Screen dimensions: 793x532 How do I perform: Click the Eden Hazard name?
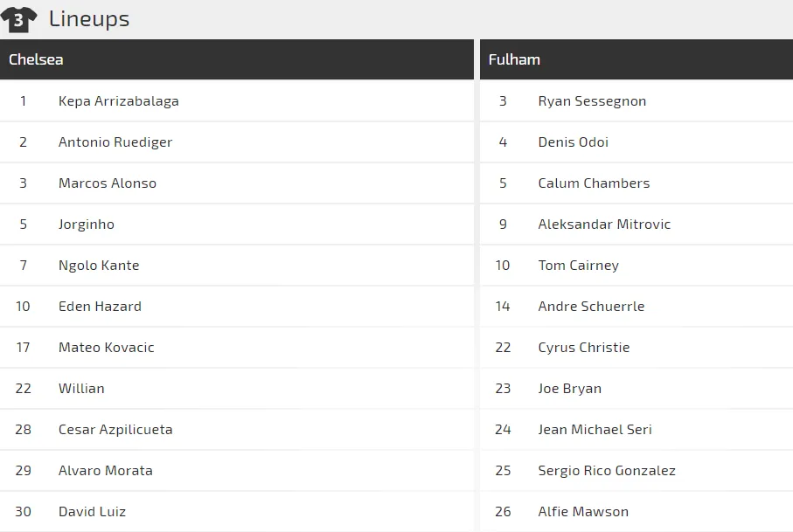pyautogui.click(x=101, y=306)
